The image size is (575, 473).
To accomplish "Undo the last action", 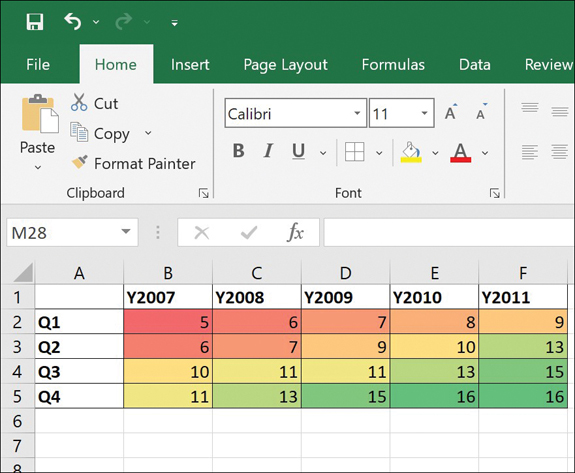I will point(73,22).
